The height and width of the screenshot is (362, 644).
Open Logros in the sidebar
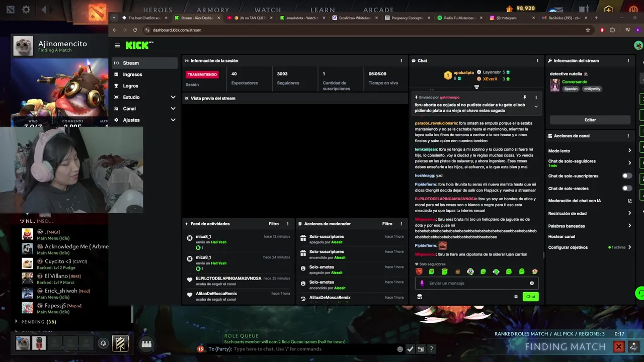(x=144, y=86)
